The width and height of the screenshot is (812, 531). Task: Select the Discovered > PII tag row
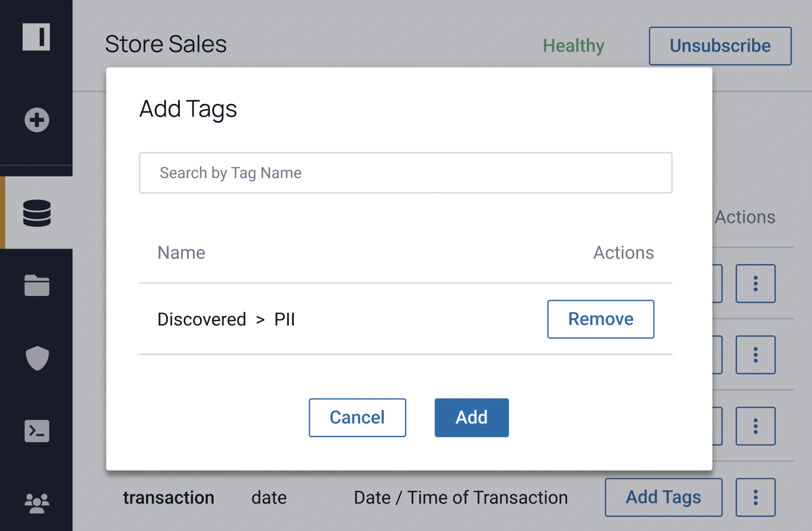coord(406,319)
